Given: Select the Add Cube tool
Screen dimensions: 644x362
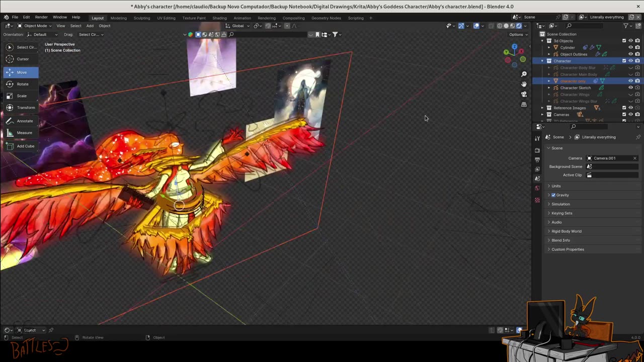Looking at the screenshot, I should point(20,146).
